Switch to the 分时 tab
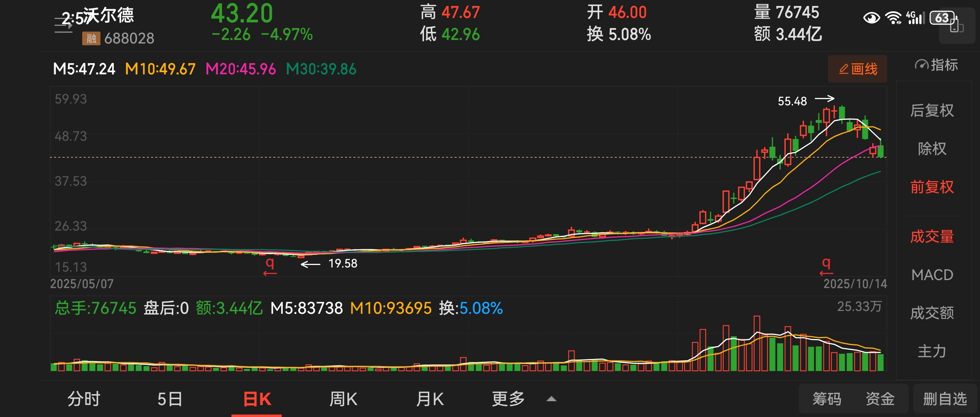980x417 pixels. 84,399
